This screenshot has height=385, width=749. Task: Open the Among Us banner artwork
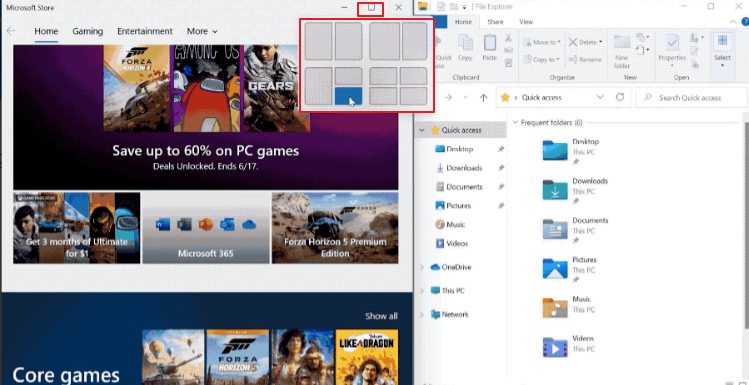[x=207, y=88]
